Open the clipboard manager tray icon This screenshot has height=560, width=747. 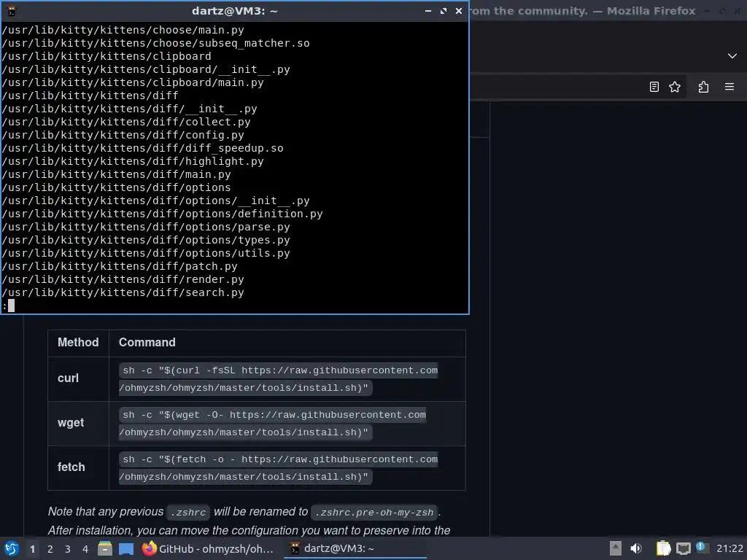662,548
